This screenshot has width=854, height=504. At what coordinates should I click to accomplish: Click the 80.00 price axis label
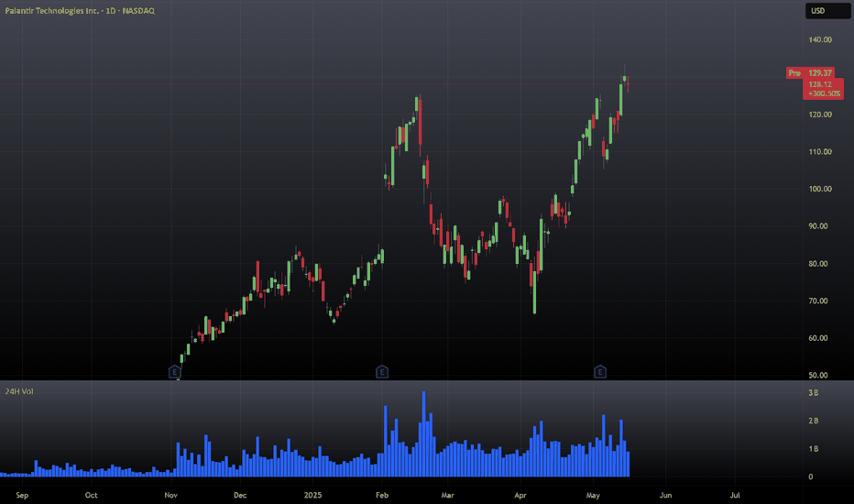pyautogui.click(x=818, y=264)
